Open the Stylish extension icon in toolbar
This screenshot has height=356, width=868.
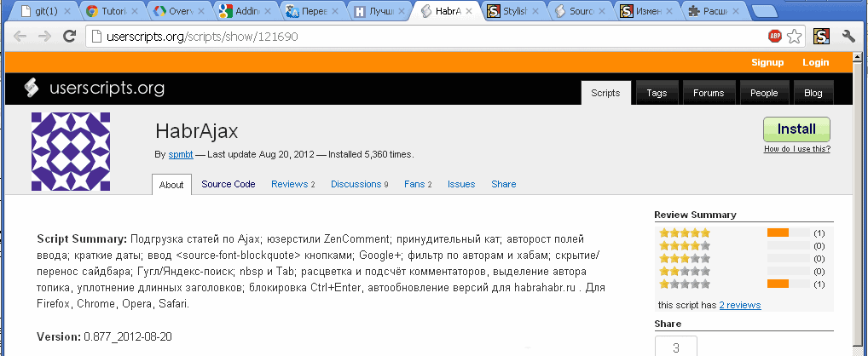click(x=821, y=37)
